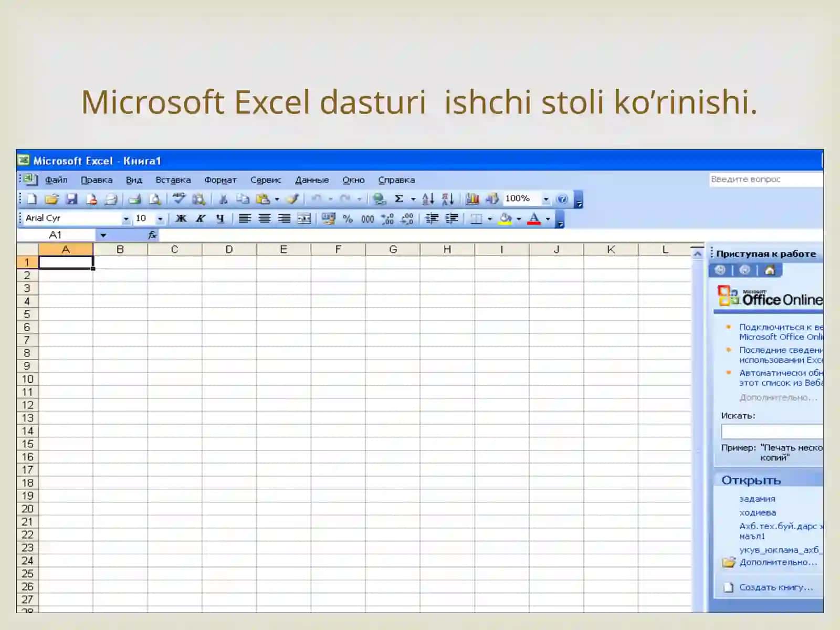This screenshot has width=840, height=630.
Task: Apply the 000 comma style format
Action: click(367, 218)
